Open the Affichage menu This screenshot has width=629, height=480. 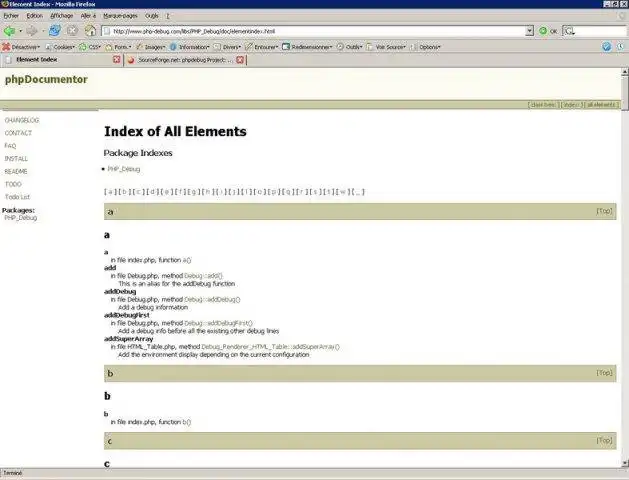(61, 16)
